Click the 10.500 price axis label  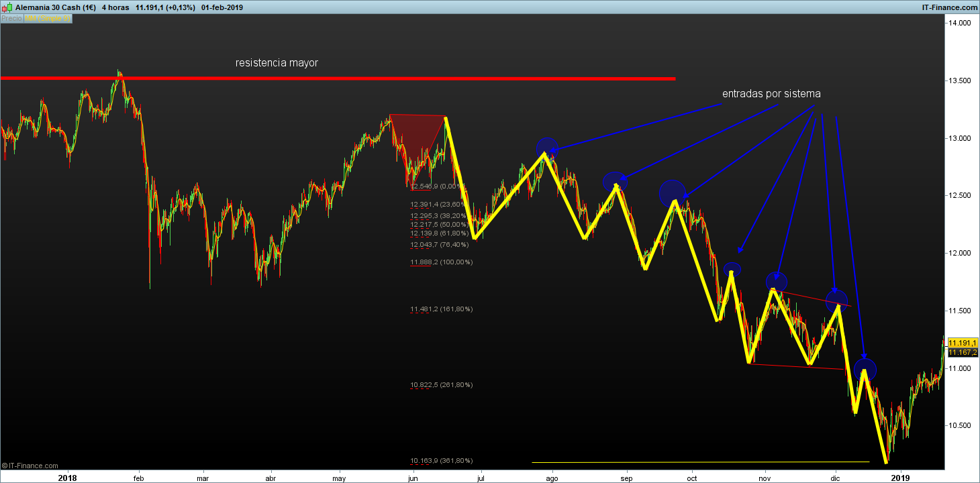959,426
